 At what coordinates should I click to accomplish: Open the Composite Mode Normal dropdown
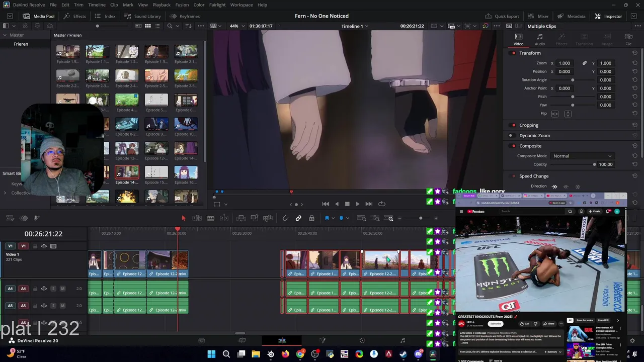pos(582,156)
